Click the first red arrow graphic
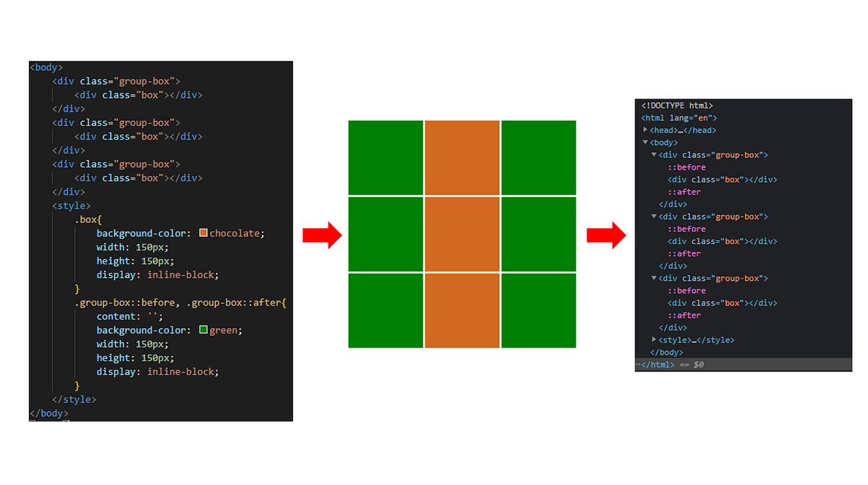This screenshot has height=485, width=868. click(323, 235)
